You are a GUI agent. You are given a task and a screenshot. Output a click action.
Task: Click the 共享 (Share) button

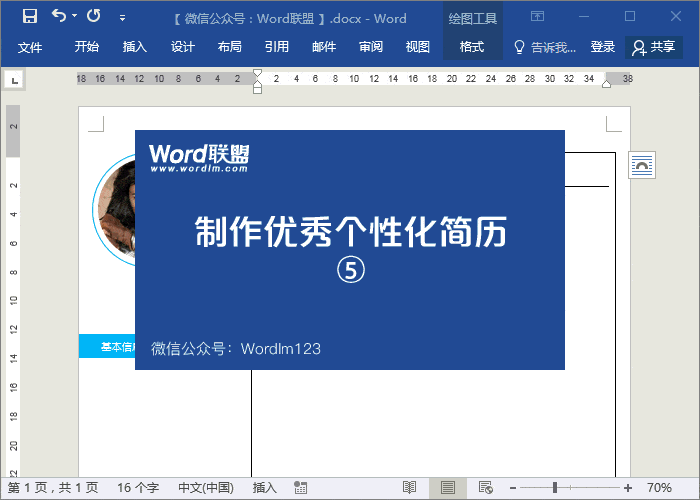pyautogui.click(x=654, y=47)
